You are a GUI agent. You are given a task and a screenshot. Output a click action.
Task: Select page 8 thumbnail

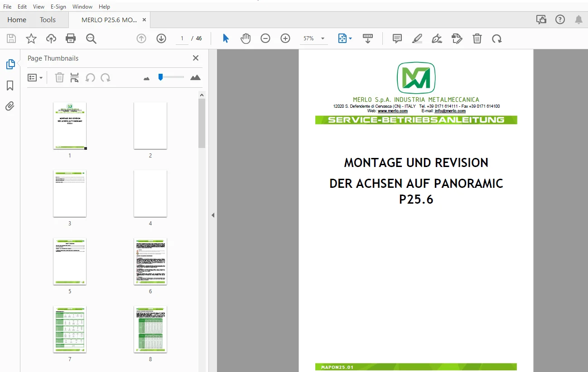point(150,329)
